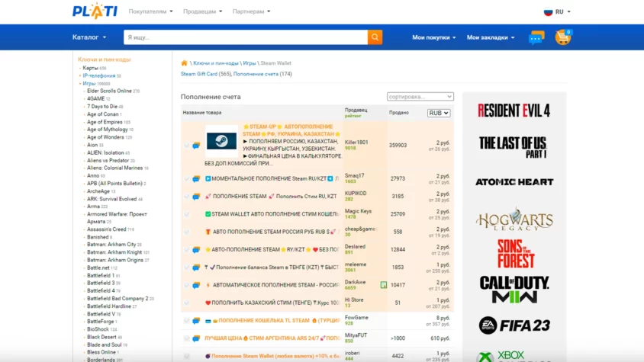Open Call of Duty MWII banner

pyautogui.click(x=514, y=290)
